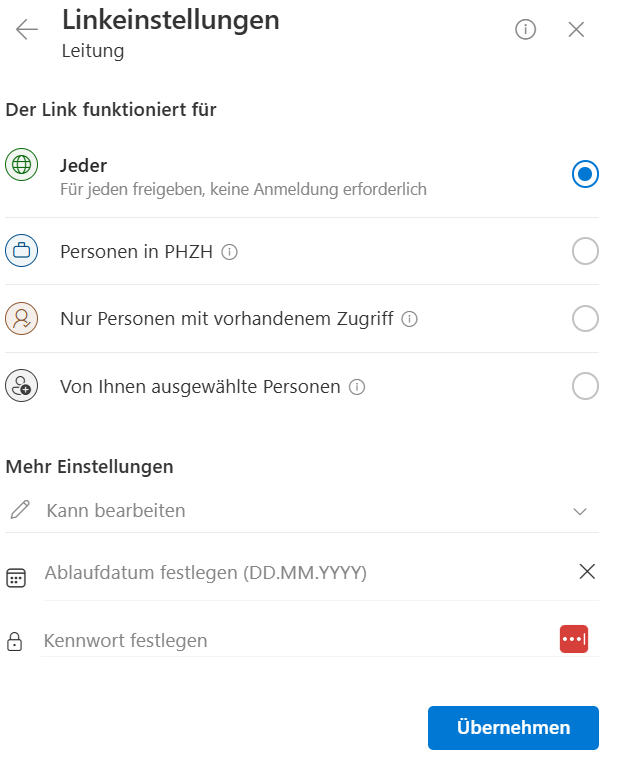Show info for Von Ihnen ausgewählte Personen

[x=357, y=386]
